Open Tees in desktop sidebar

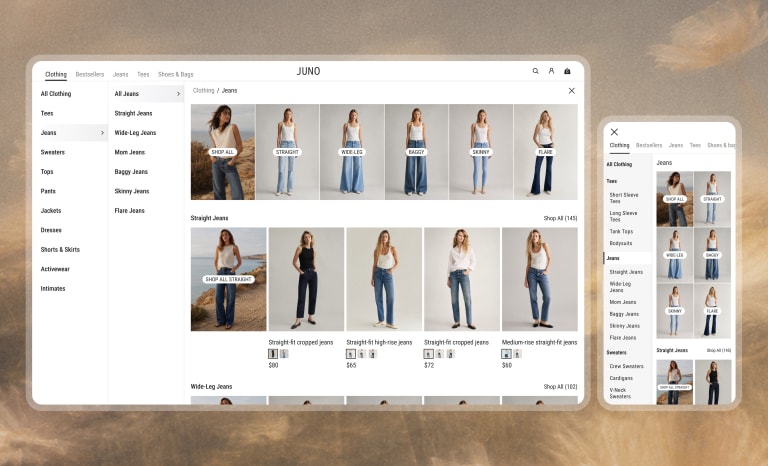[x=47, y=113]
